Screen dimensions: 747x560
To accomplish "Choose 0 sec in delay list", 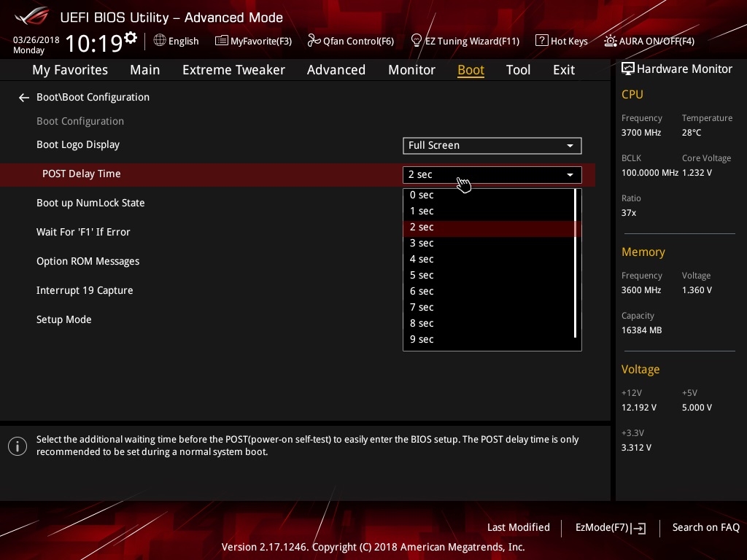I will [x=489, y=195].
